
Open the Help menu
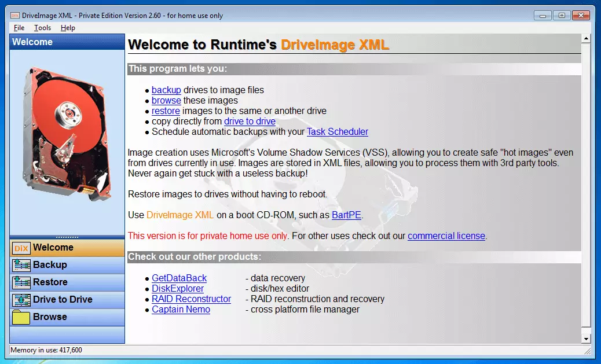point(68,28)
